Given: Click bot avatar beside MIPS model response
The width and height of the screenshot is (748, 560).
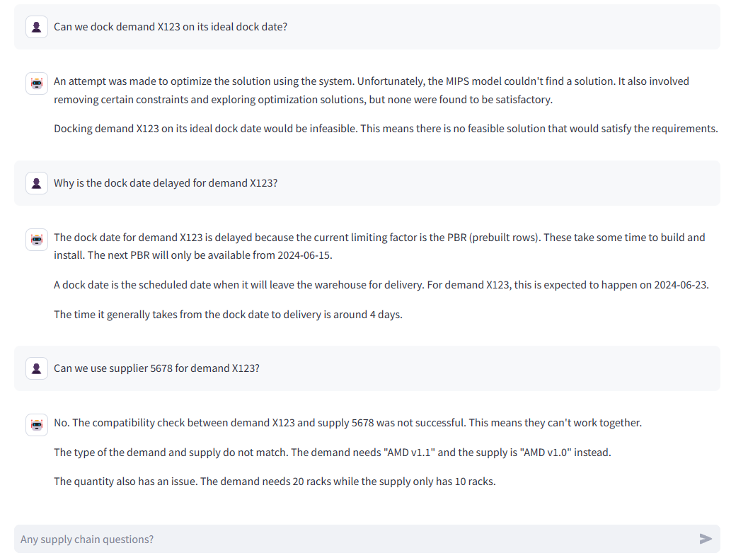Looking at the screenshot, I should (37, 83).
